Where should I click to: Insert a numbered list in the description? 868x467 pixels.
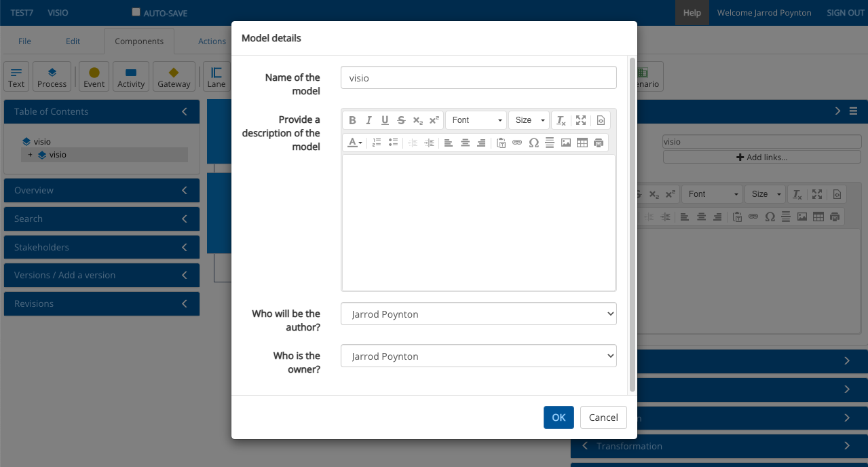(x=377, y=143)
